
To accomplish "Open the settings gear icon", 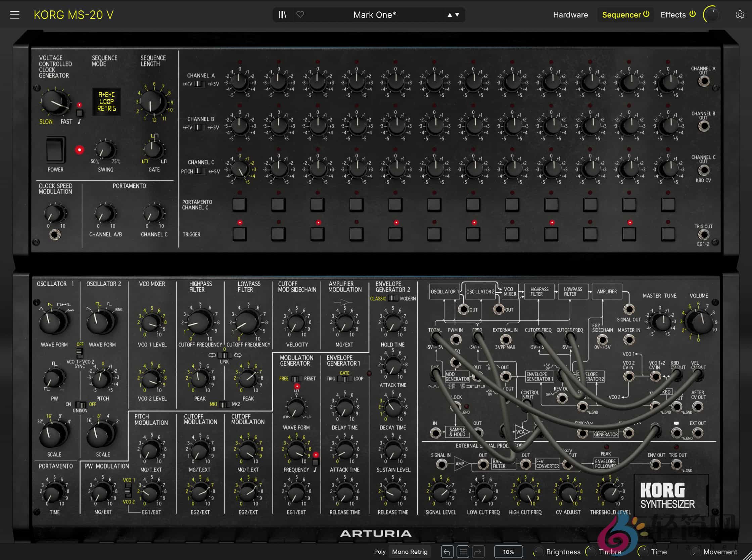I will click(x=740, y=15).
